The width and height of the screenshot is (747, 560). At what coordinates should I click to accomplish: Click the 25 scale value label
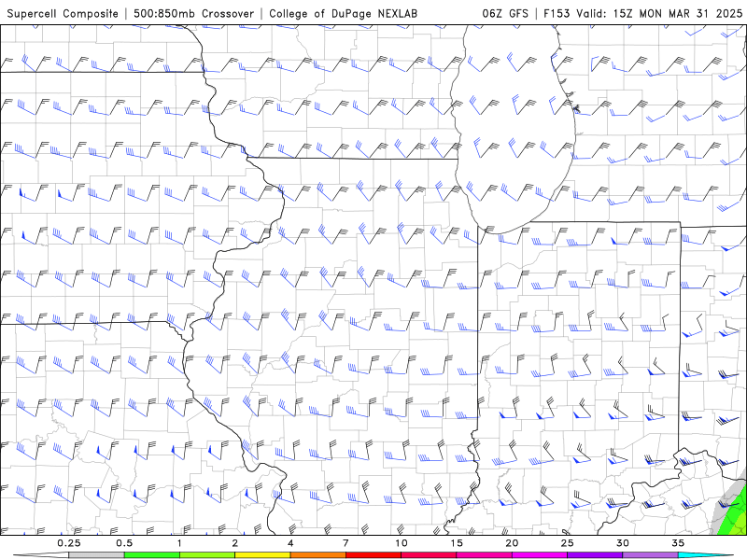coord(568,543)
